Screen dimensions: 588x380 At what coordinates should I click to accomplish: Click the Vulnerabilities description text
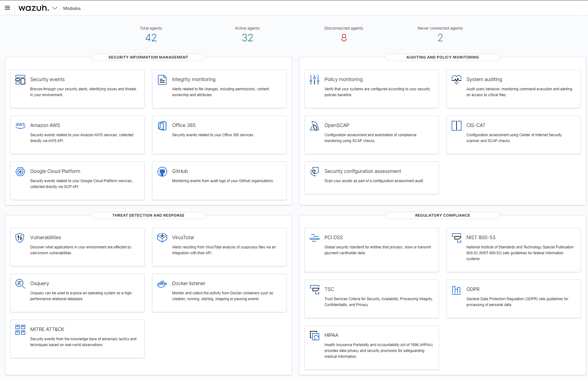click(x=81, y=250)
